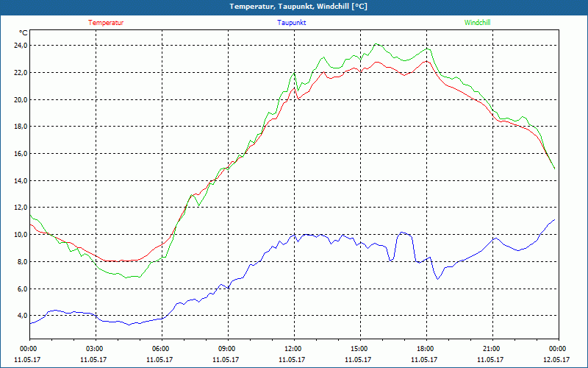
Task: Click the 03:00 time axis label
Action: 96,349
